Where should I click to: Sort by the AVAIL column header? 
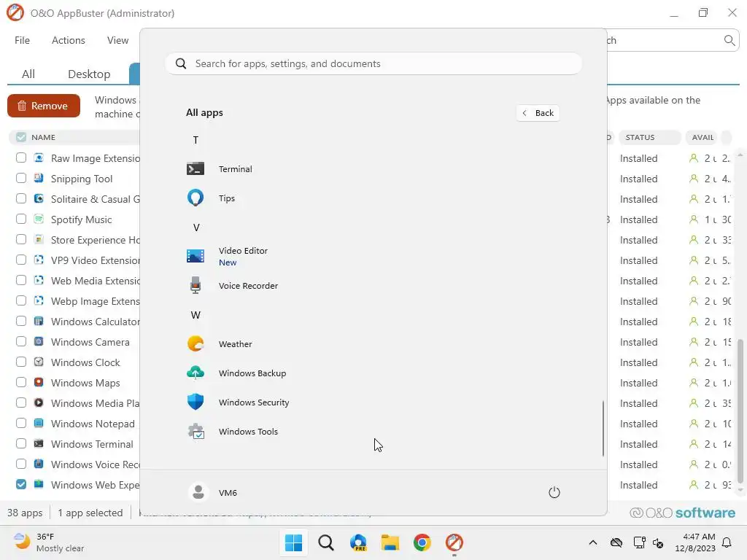[703, 137]
